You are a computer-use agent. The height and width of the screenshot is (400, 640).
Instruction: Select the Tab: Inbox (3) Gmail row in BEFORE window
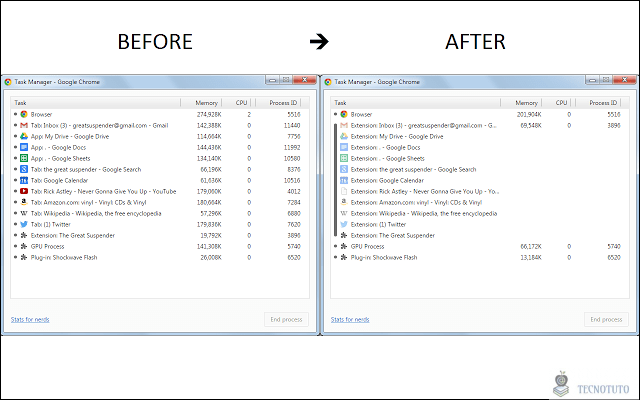pos(160,125)
